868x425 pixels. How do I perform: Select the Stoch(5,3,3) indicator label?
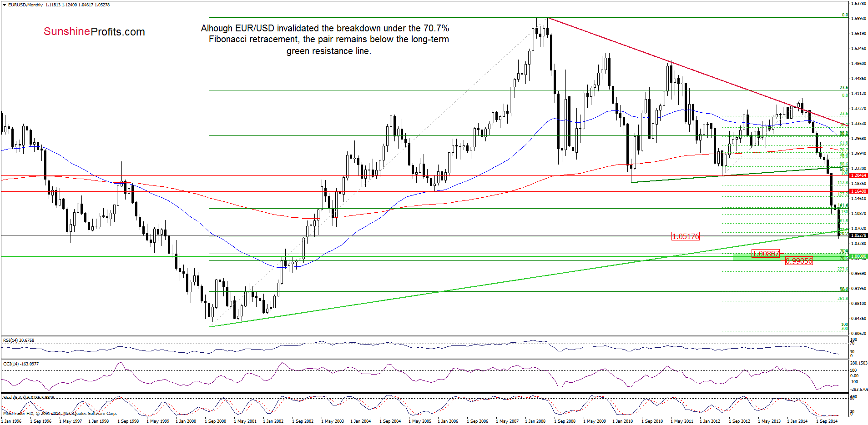[28, 397]
